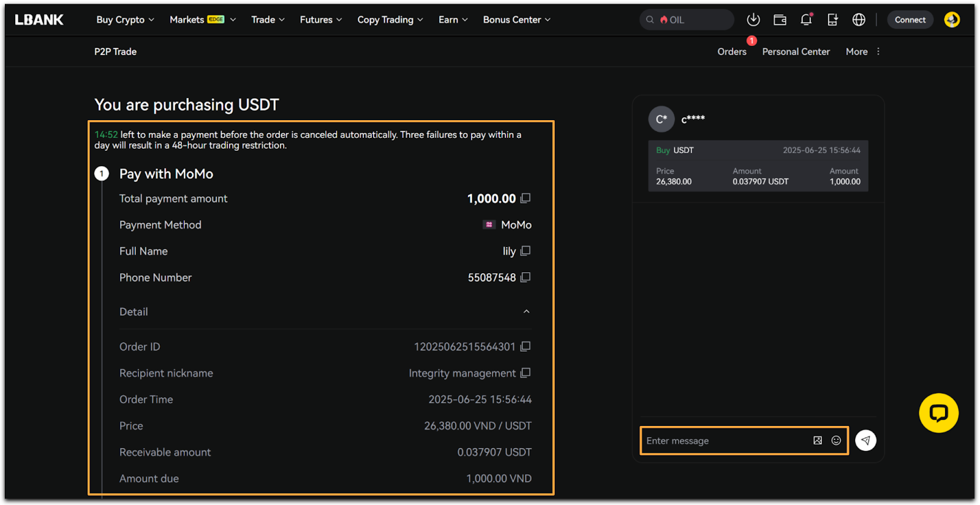Copy the phone number 55087548
The image size is (980, 505).
click(x=525, y=278)
